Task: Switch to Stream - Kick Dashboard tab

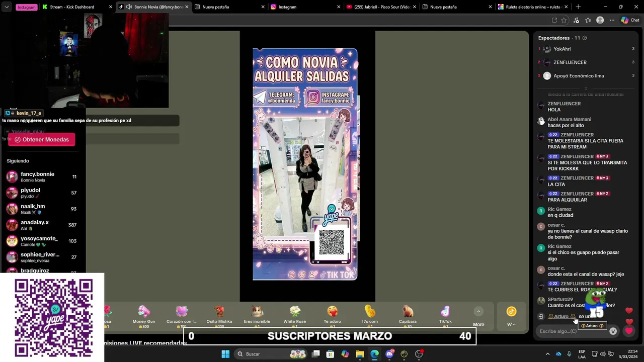Action: coord(76,7)
